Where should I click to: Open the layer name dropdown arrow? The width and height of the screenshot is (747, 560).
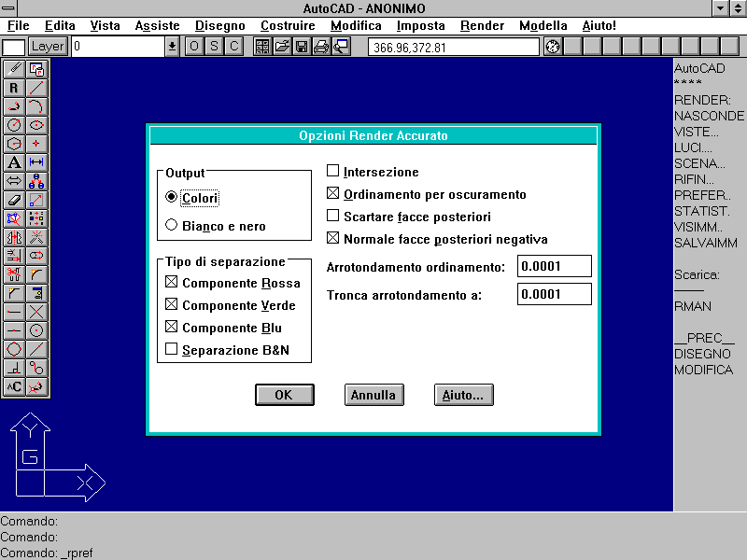point(172,47)
